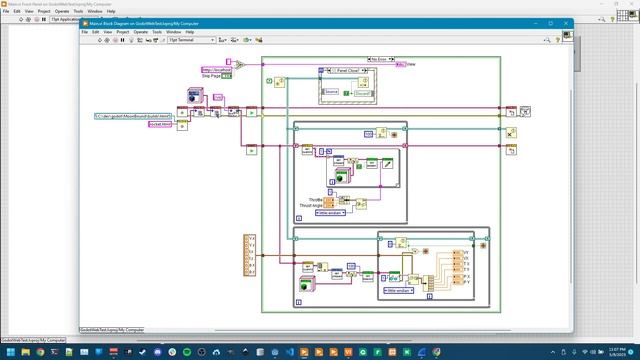Open Operate menu in Front Panel window

coord(62,11)
